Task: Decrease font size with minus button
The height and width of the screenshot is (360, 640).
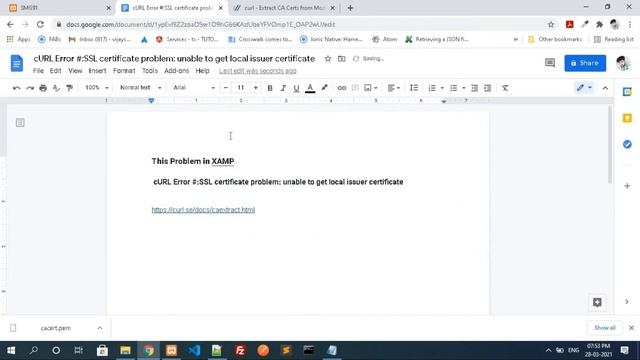Action: pos(226,87)
